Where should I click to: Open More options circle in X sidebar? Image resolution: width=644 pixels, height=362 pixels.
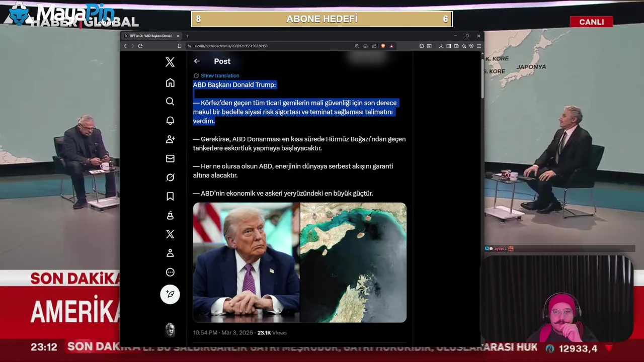[x=170, y=272]
